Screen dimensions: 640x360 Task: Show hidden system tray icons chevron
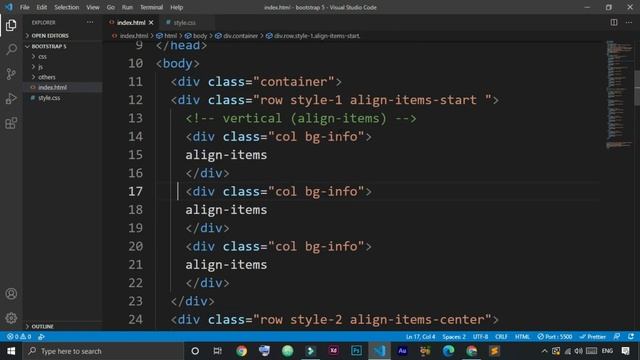pos(544,351)
